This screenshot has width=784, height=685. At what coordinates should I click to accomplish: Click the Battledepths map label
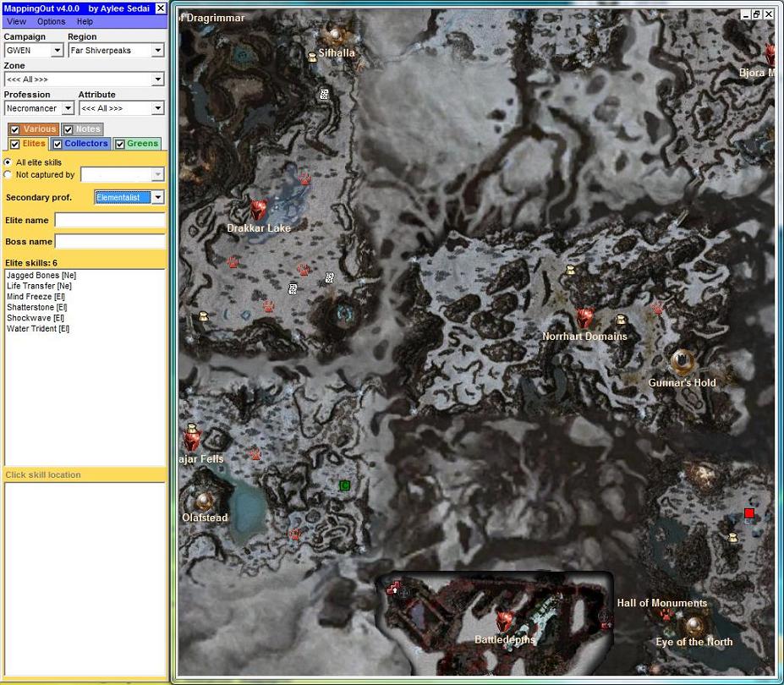505,639
